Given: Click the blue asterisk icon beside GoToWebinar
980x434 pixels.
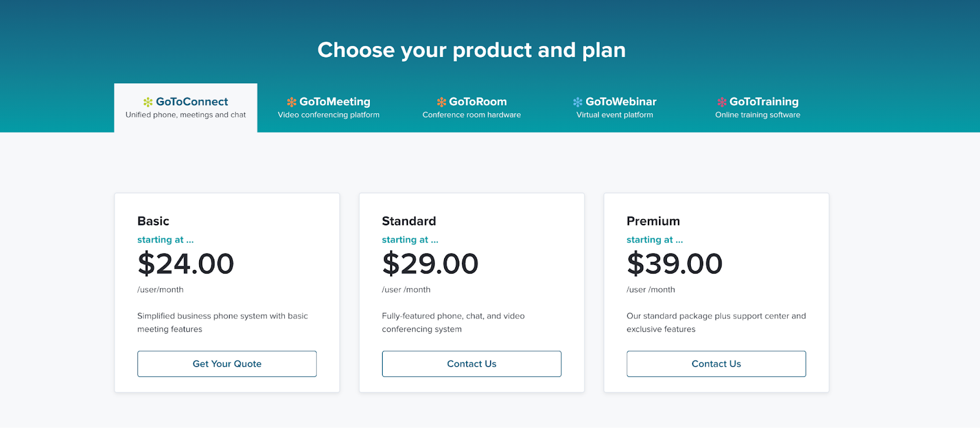Looking at the screenshot, I should tap(578, 102).
